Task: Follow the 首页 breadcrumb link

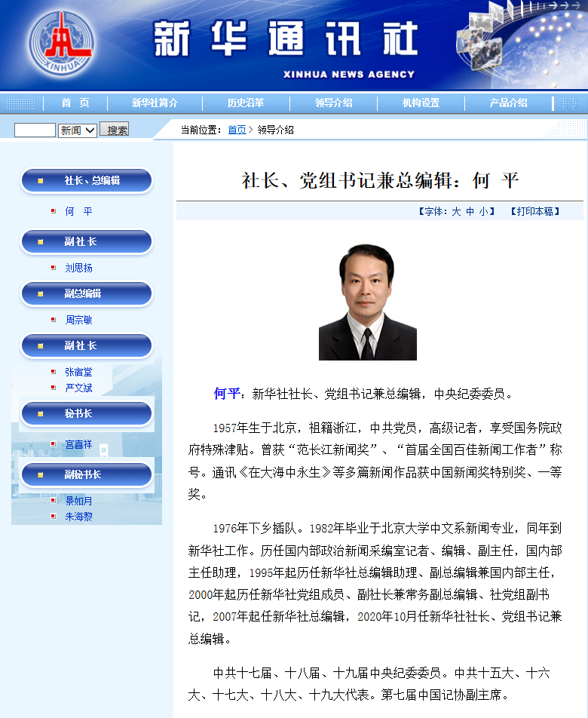Action: click(237, 130)
